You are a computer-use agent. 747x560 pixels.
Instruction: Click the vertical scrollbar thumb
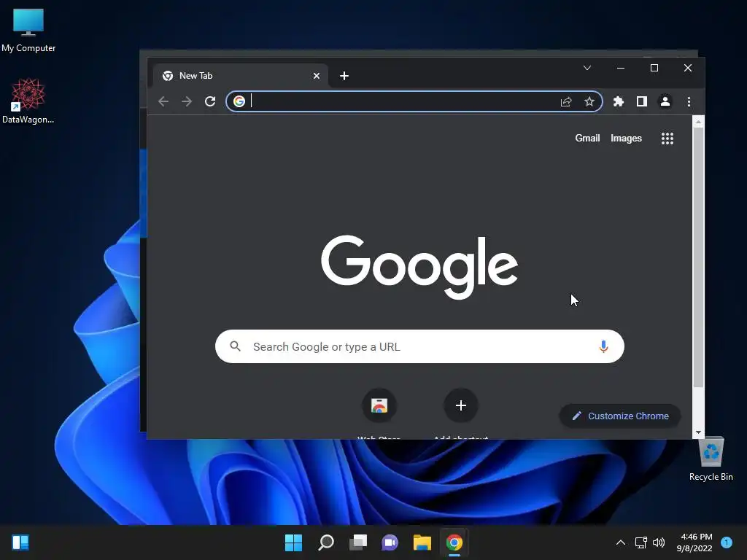point(698,257)
